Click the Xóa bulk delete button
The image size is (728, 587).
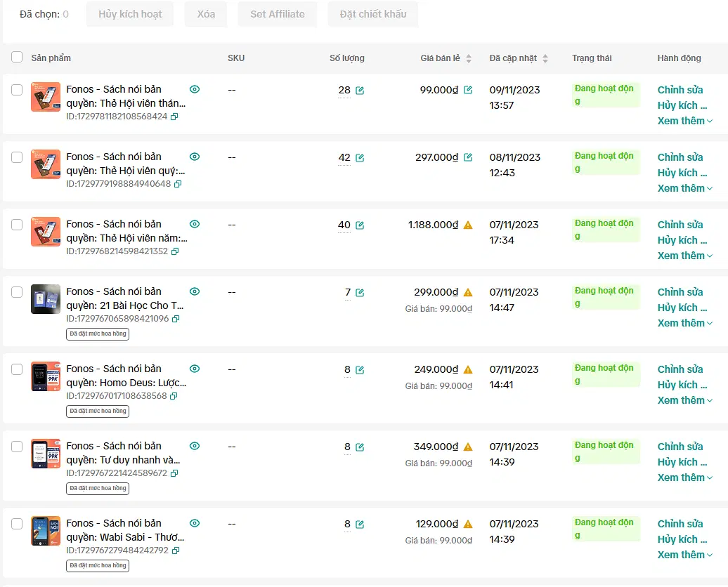[x=206, y=14]
